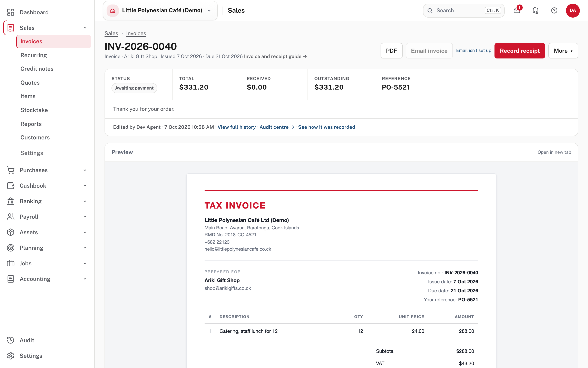The width and height of the screenshot is (588, 368).
Task: Click the Planning target icon
Action: (x=10, y=248)
